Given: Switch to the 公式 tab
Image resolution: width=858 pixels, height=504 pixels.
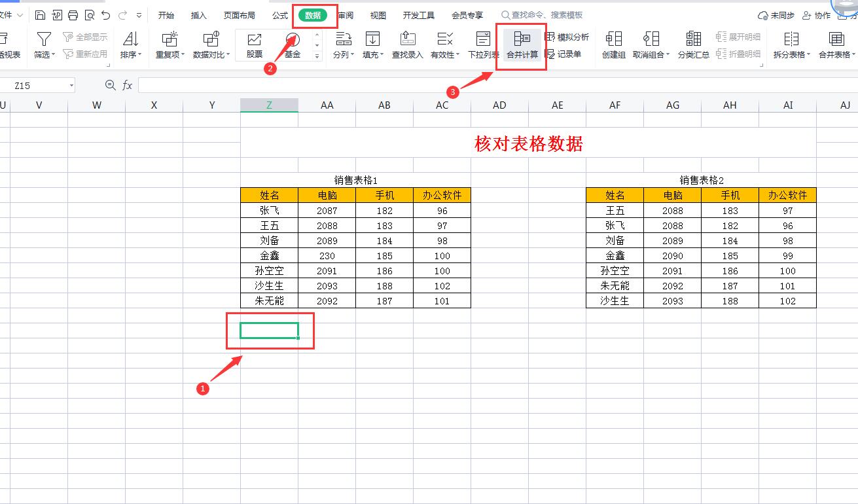Looking at the screenshot, I should coord(280,15).
